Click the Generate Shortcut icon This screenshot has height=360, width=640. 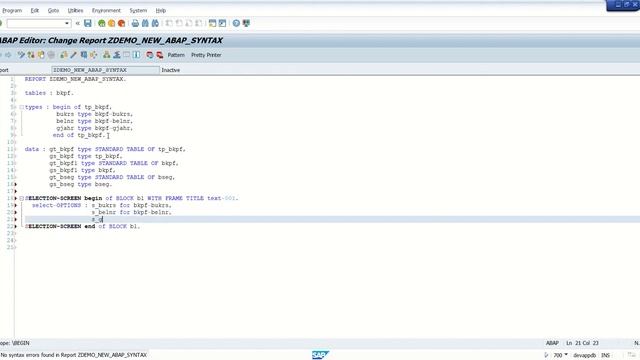222,23
